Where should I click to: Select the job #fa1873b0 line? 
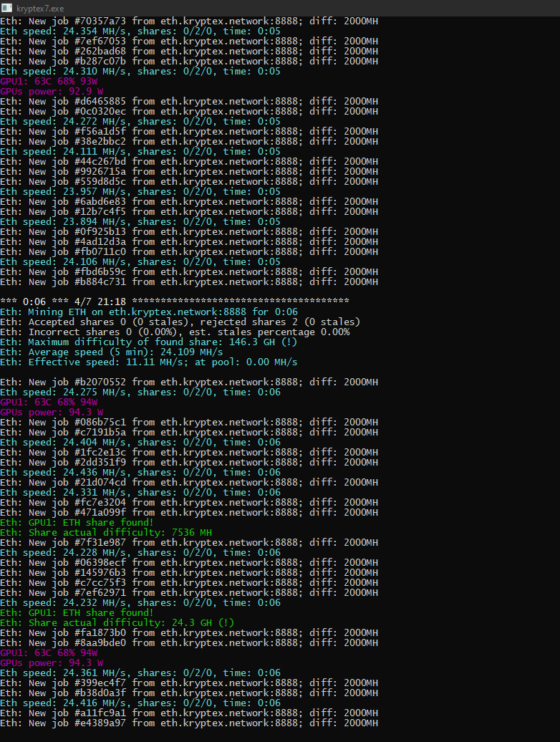tap(189, 632)
